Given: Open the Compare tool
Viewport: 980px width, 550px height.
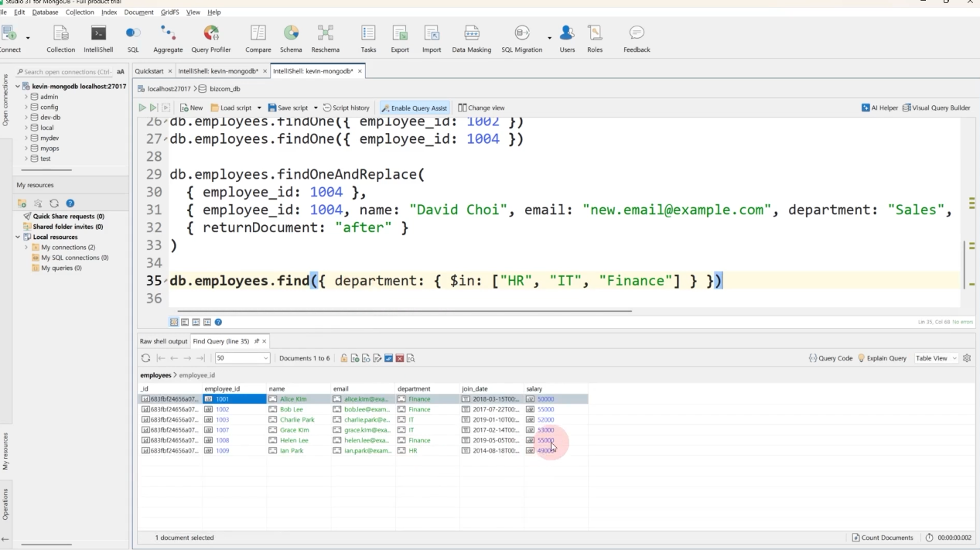Looking at the screenshot, I should [258, 39].
